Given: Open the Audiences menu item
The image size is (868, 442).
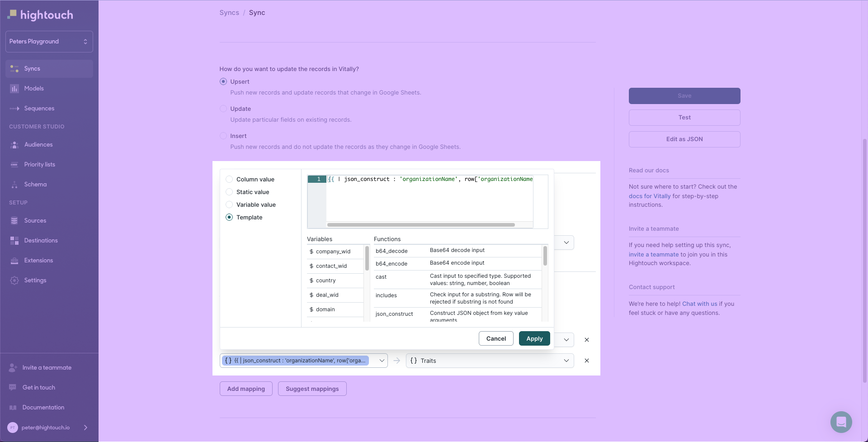Looking at the screenshot, I should click(x=49, y=145).
